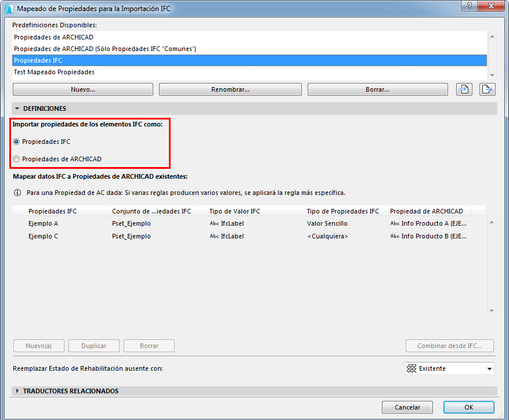Select Propiedades de ARCHICAD (Sólo Propiedades IFC "Comunes") row

250,49
